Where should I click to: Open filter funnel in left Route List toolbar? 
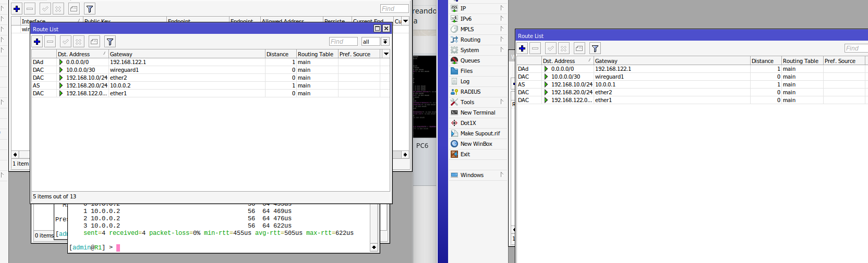(110, 42)
